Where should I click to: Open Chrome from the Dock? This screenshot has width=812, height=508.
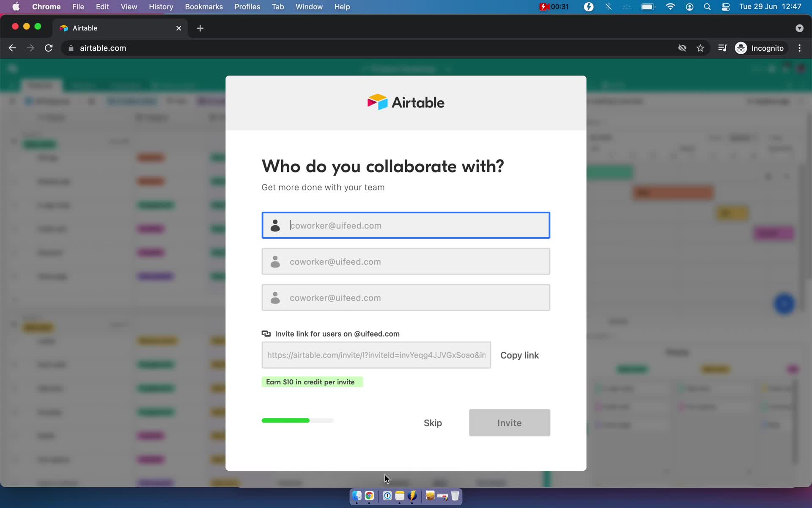click(x=369, y=496)
